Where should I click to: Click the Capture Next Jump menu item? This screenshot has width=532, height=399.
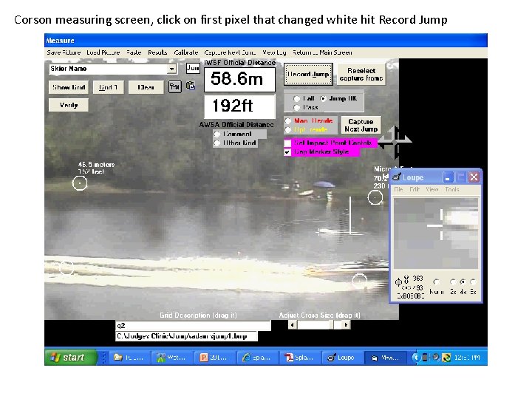(x=230, y=52)
